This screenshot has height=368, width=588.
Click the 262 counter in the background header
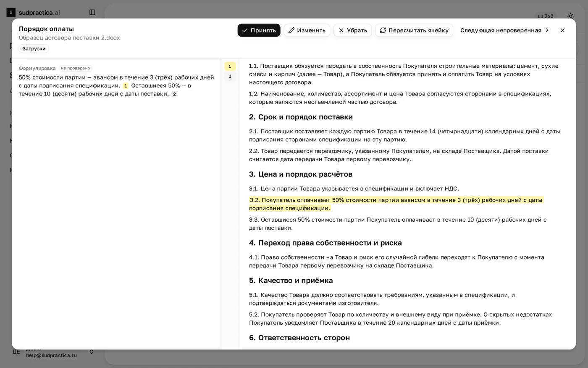click(x=546, y=16)
